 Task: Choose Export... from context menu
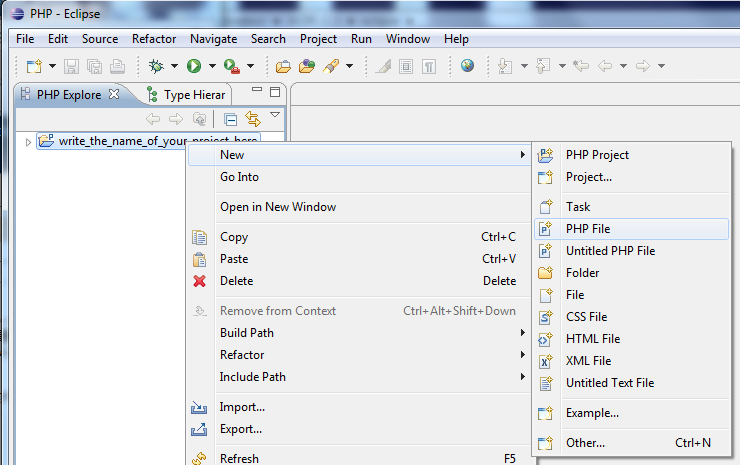[x=359, y=429]
